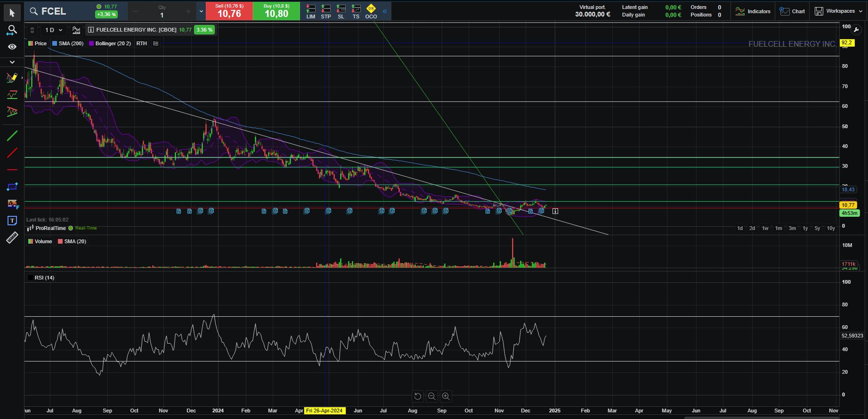Choose the STP stop order icon
The width and height of the screenshot is (868, 419).
[326, 12]
